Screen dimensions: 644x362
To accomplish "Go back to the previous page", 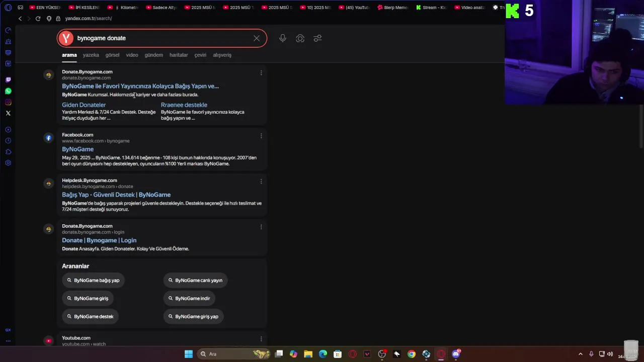I will (20, 19).
